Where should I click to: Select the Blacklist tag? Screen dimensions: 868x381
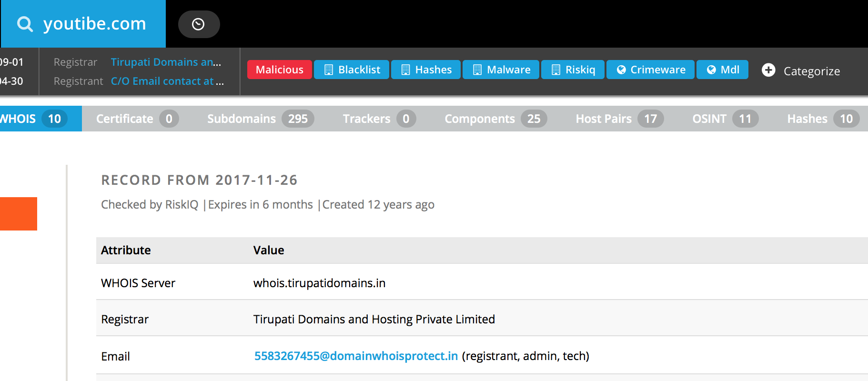coord(352,70)
